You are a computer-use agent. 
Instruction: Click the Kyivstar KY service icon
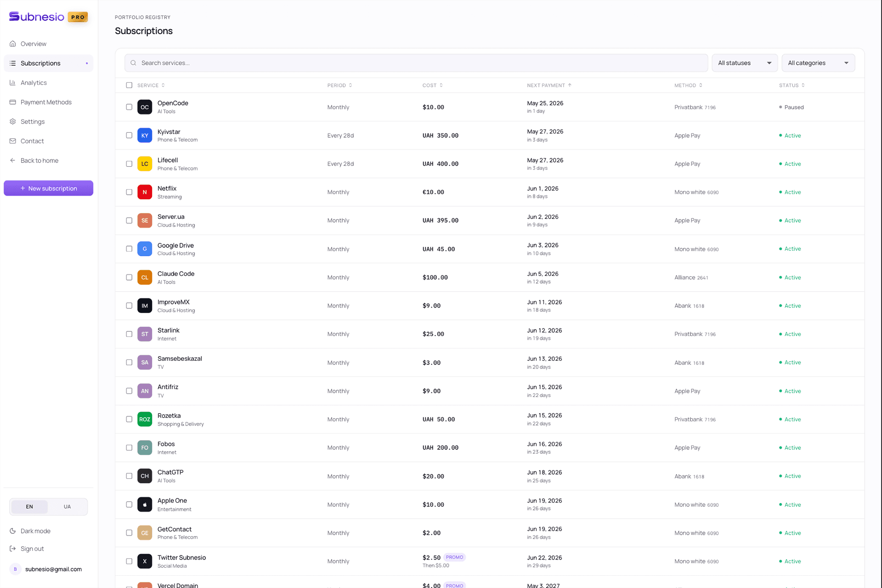click(x=145, y=135)
